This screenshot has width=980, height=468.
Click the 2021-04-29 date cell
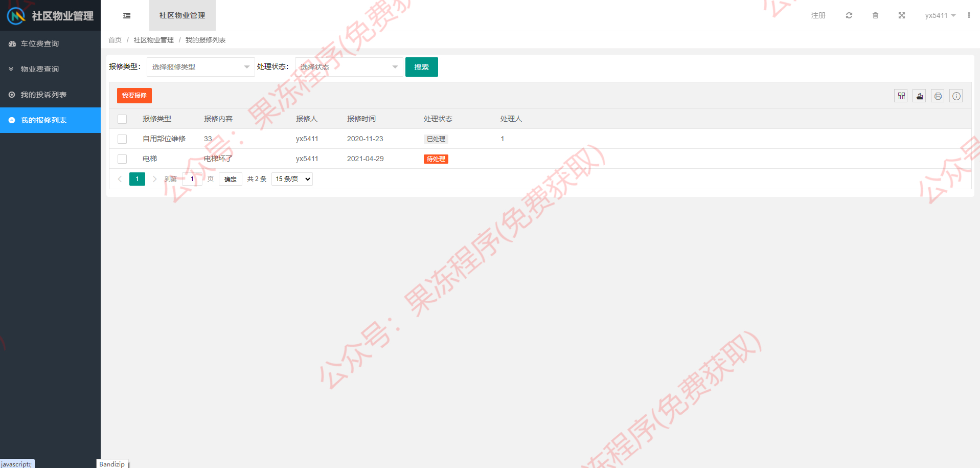click(365, 159)
